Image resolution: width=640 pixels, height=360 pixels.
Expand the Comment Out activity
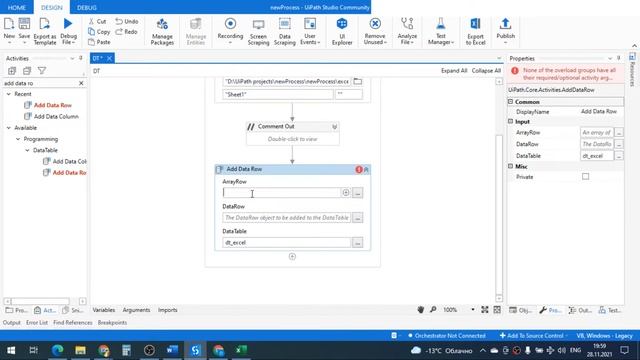click(334, 127)
